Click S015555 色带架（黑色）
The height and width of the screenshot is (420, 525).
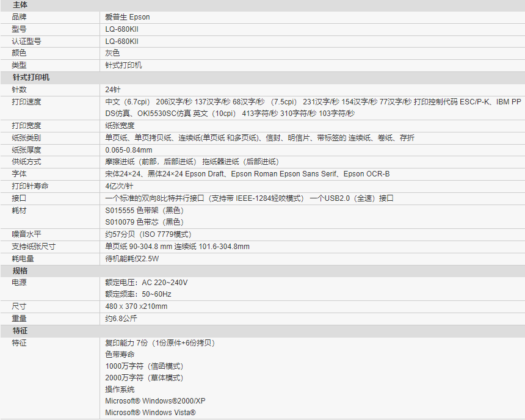coord(144,211)
